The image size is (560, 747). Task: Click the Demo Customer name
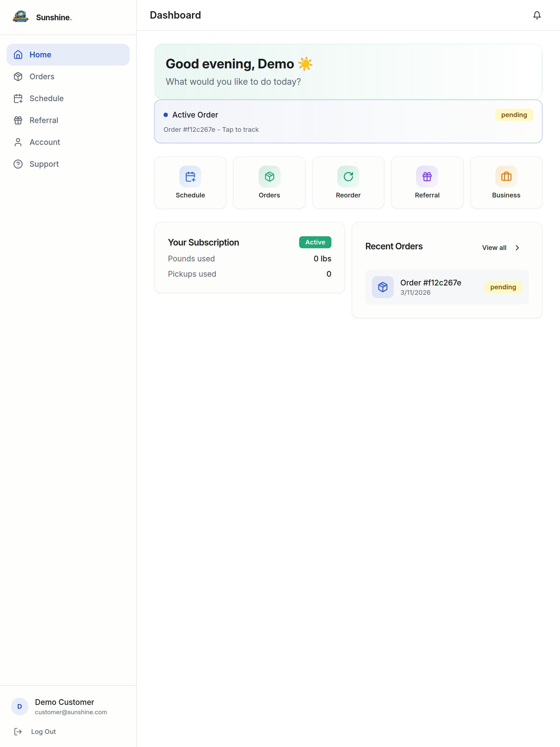pos(65,702)
